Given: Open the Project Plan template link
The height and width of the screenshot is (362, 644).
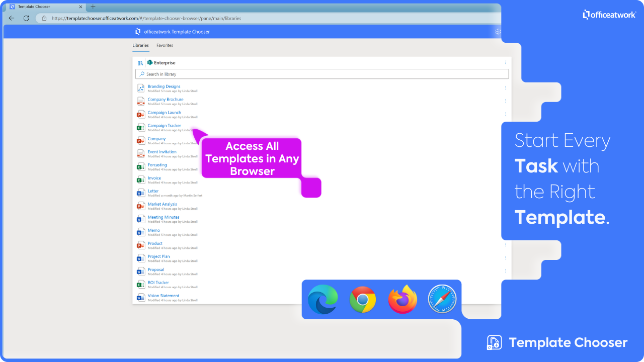Looking at the screenshot, I should [x=158, y=256].
